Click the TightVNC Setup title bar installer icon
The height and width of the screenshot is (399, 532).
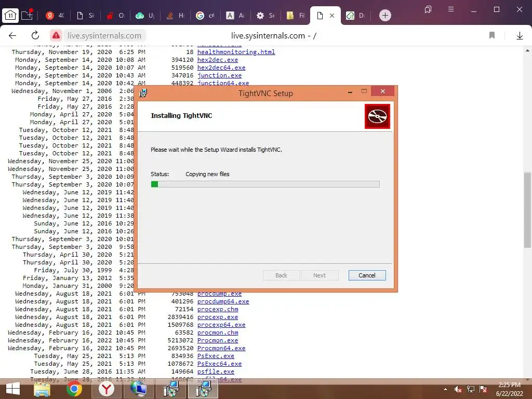click(143, 93)
